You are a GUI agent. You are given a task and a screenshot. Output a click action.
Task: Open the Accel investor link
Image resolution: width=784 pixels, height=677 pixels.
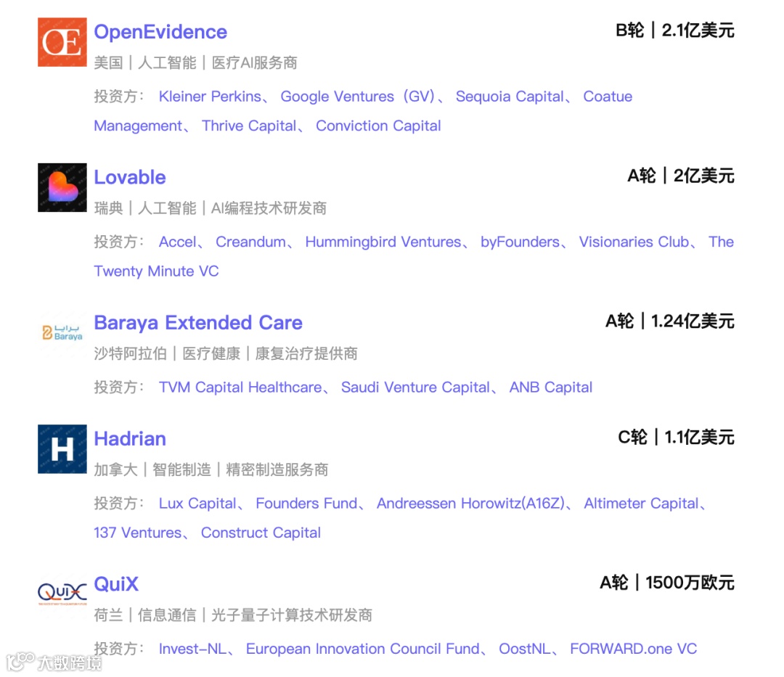pos(178,242)
